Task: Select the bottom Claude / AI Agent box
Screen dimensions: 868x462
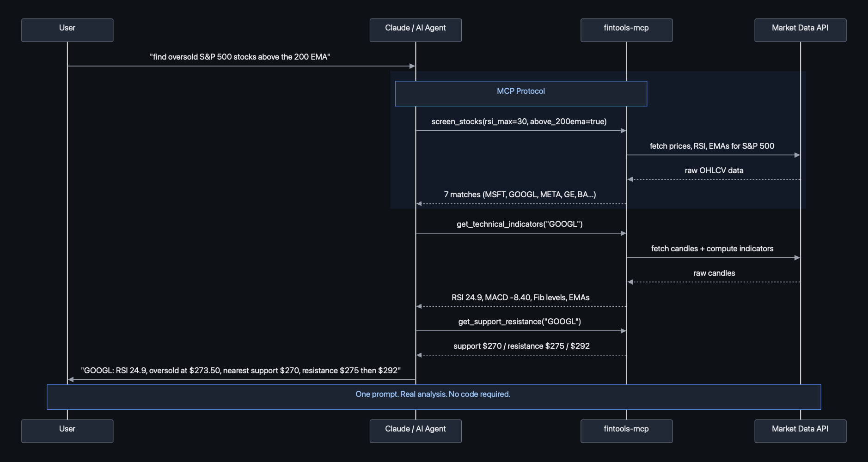Action: click(x=415, y=431)
